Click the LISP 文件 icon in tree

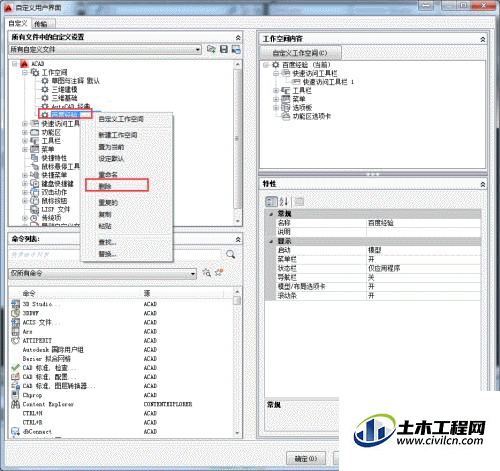pyautogui.click(x=35, y=209)
